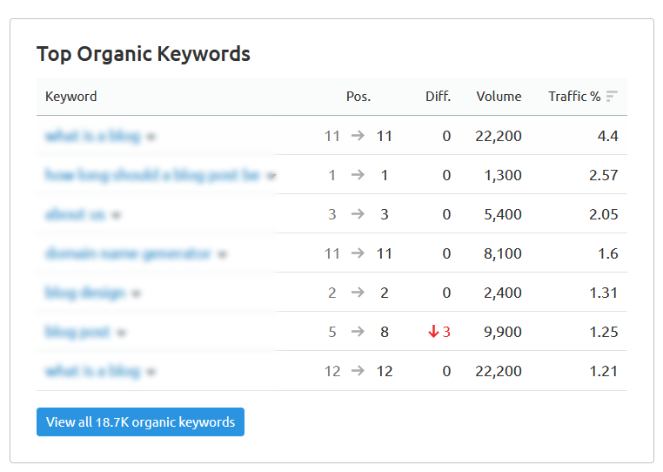Expand caret for 'what is a blog' with 4.4 traffic
The height and width of the screenshot is (472, 663).
(151, 136)
